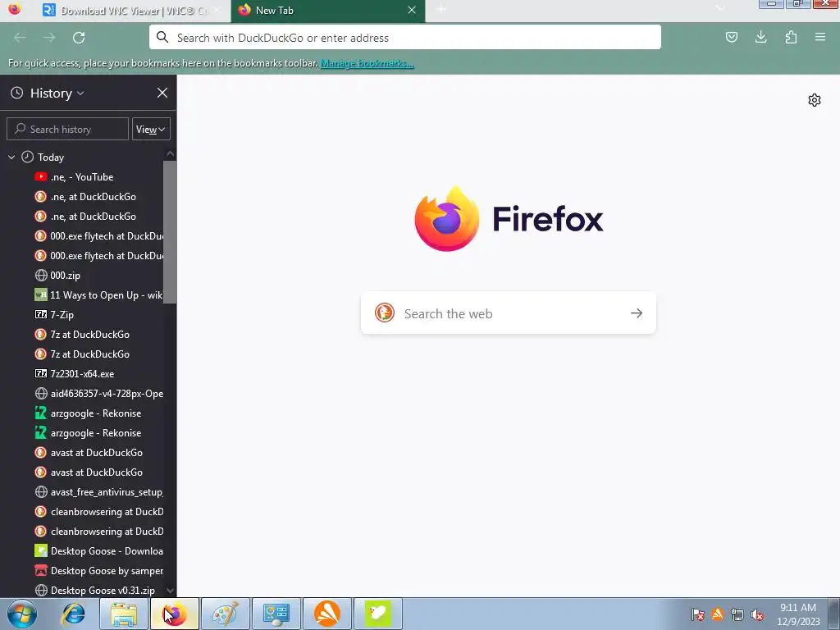This screenshot has width=840, height=630.
Task: Open first 'cleanbrowsering at DuckD' entry
Action: 98,512
